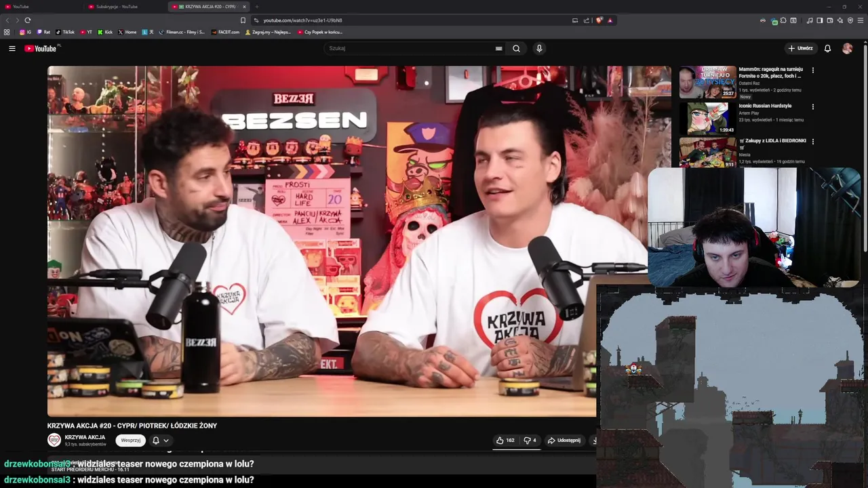
Task: Open the IG bookmark
Action: [26, 32]
